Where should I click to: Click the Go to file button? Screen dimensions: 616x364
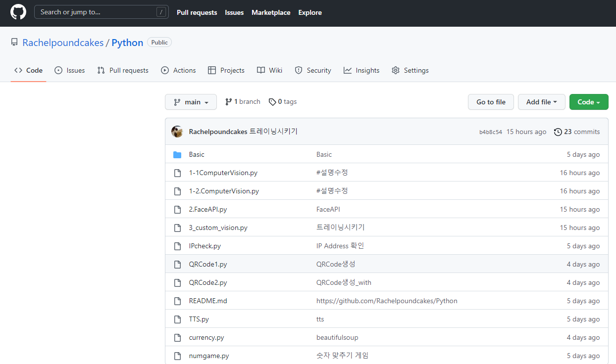491,102
